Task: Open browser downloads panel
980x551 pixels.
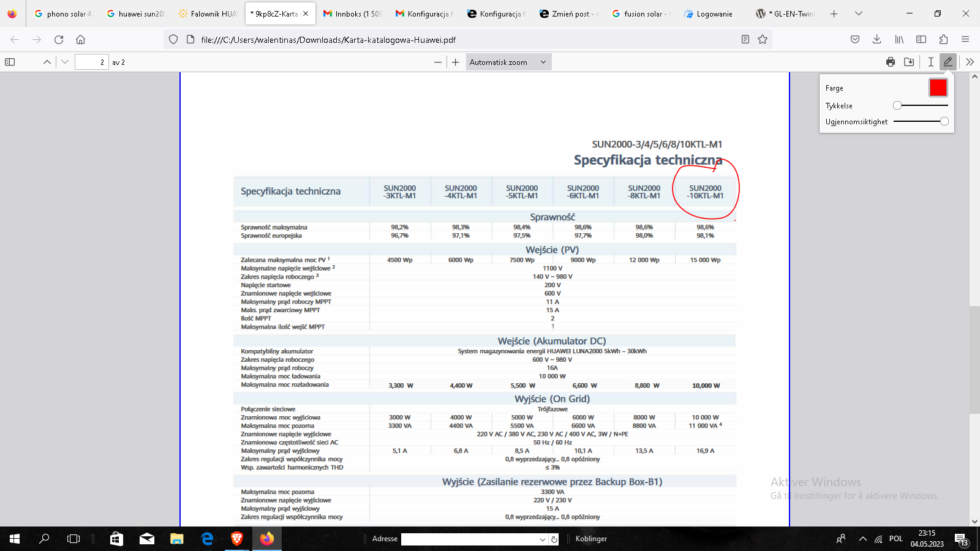Action: tap(877, 39)
